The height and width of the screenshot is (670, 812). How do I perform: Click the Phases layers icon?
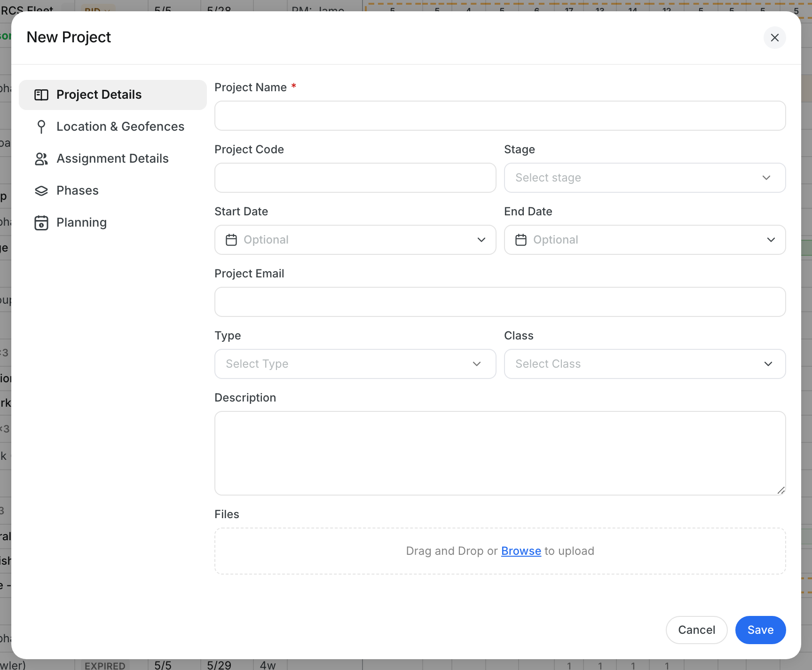41,191
